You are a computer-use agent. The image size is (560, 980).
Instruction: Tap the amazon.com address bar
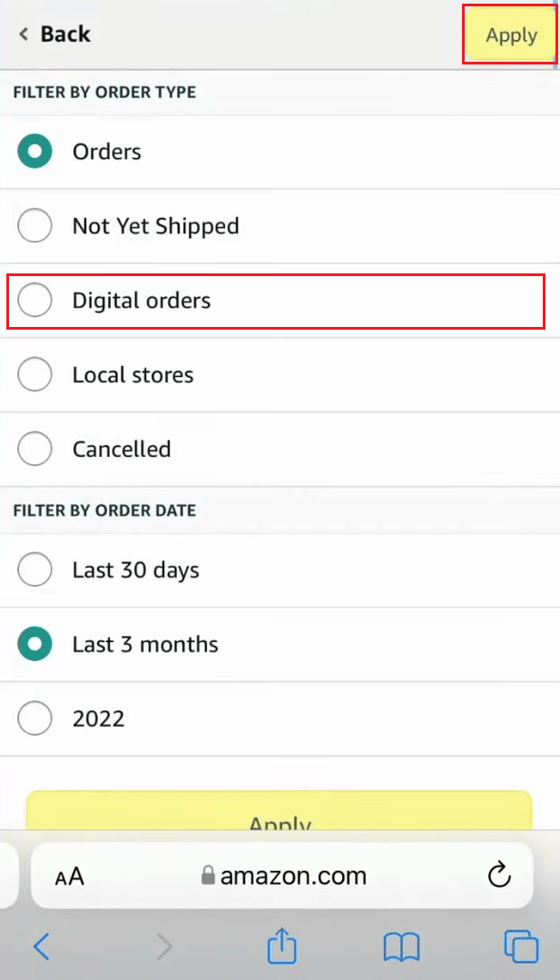tap(281, 875)
